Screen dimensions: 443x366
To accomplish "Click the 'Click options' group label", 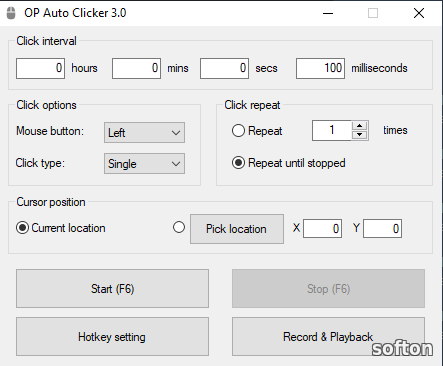I will point(46,105).
